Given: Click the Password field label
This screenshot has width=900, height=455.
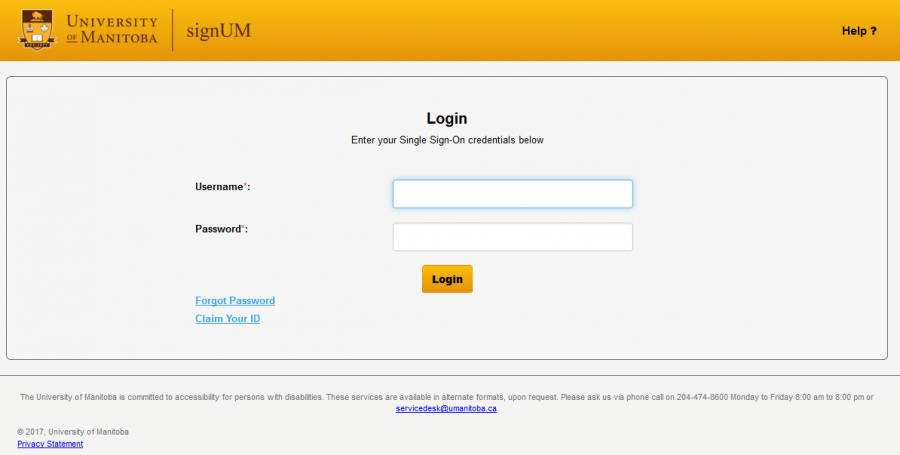Looking at the screenshot, I should click(x=217, y=229).
